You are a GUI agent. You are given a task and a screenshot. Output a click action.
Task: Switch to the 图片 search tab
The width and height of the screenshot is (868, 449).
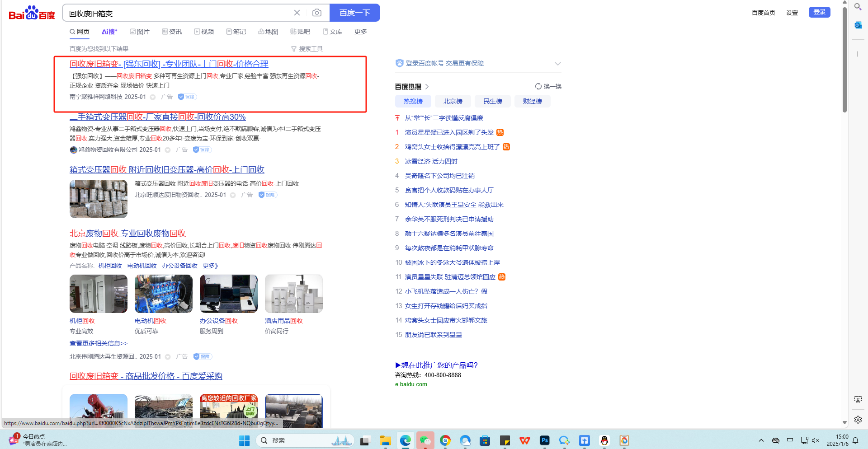(140, 32)
